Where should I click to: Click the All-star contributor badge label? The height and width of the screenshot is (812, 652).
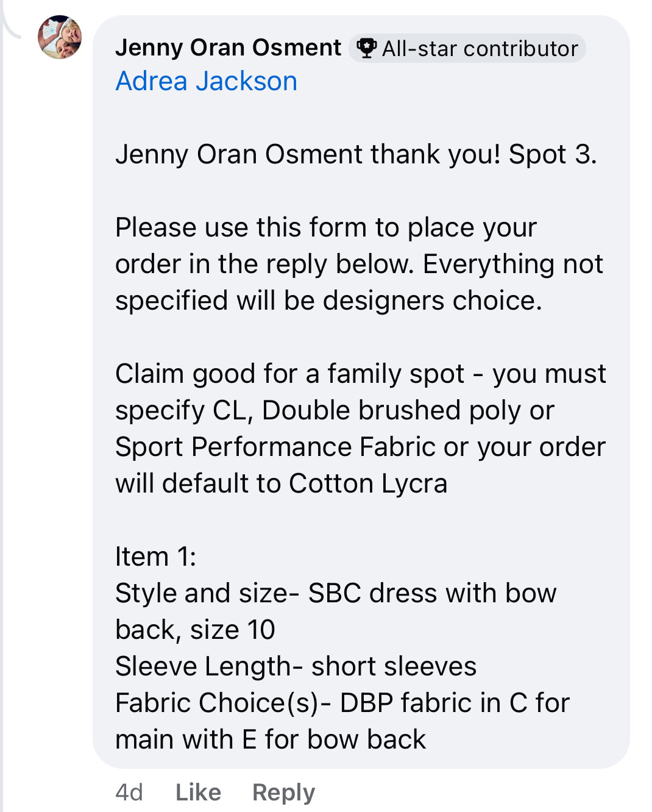(x=480, y=49)
